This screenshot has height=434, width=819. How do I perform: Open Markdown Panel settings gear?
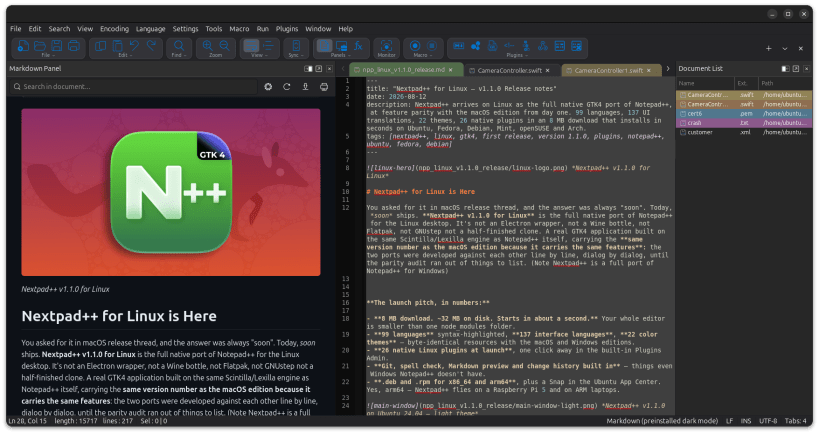tap(268, 87)
